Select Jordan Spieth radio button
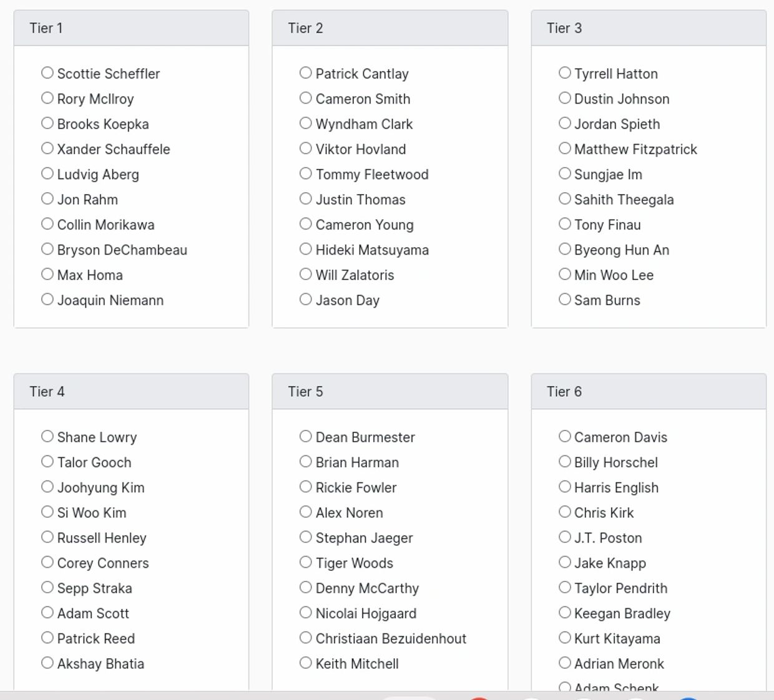 (565, 124)
